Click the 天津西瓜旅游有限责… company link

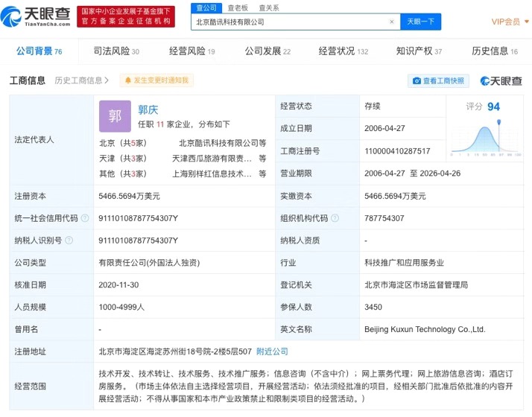[x=212, y=159]
